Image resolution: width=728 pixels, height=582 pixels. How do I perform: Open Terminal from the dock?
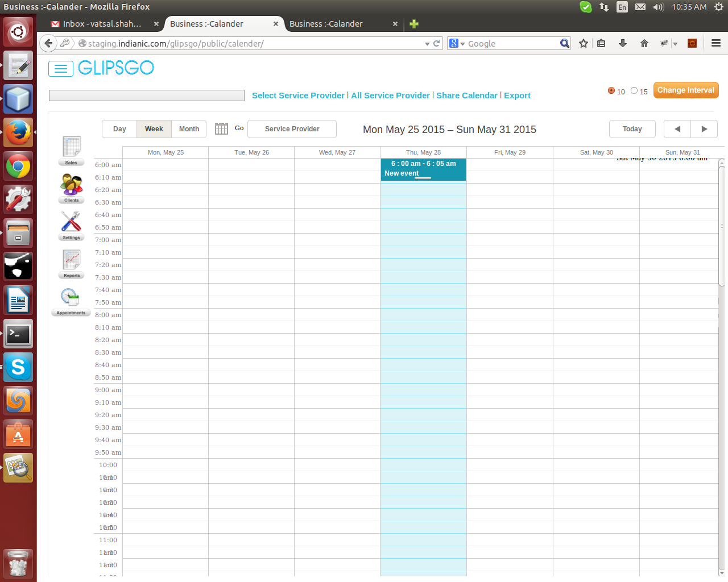18,334
